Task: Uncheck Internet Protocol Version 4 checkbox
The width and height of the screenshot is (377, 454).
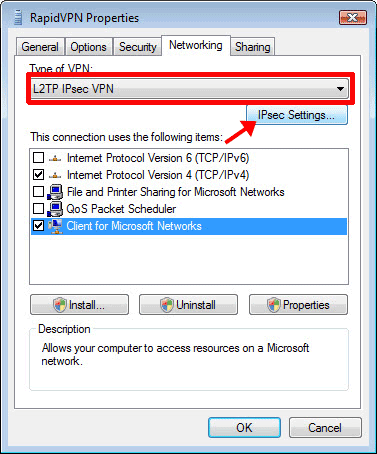Action: point(38,174)
